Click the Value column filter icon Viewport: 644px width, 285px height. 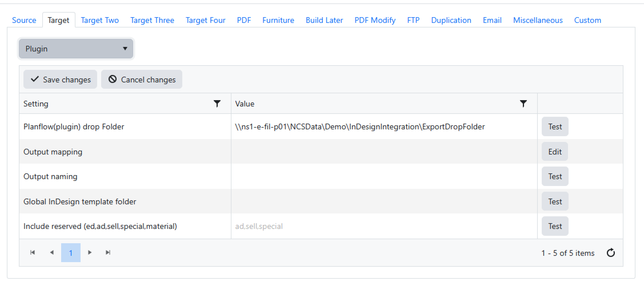(523, 104)
